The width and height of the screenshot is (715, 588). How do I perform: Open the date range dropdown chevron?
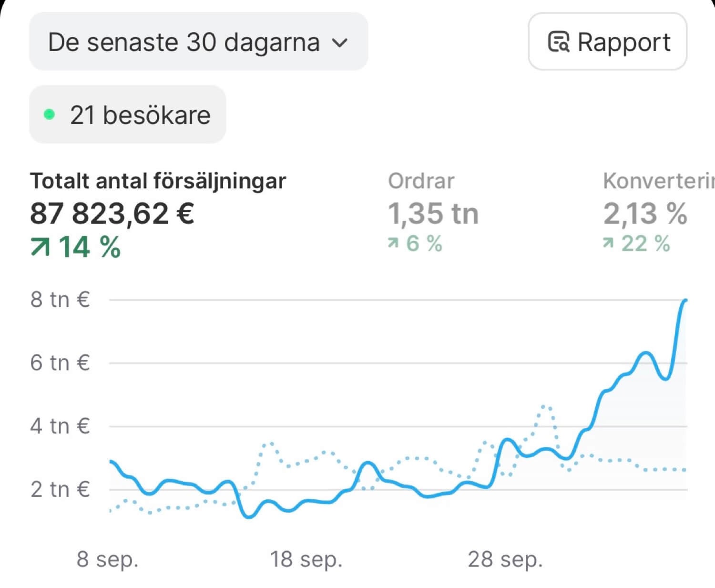(x=339, y=43)
